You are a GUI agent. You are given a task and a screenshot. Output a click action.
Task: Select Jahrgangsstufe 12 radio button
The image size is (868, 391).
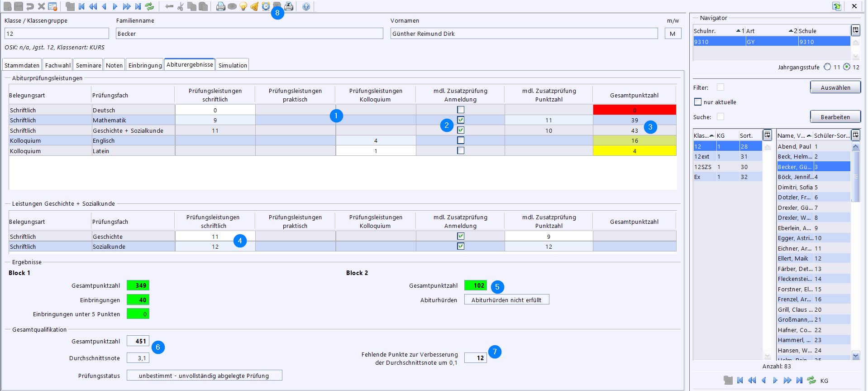(846, 67)
